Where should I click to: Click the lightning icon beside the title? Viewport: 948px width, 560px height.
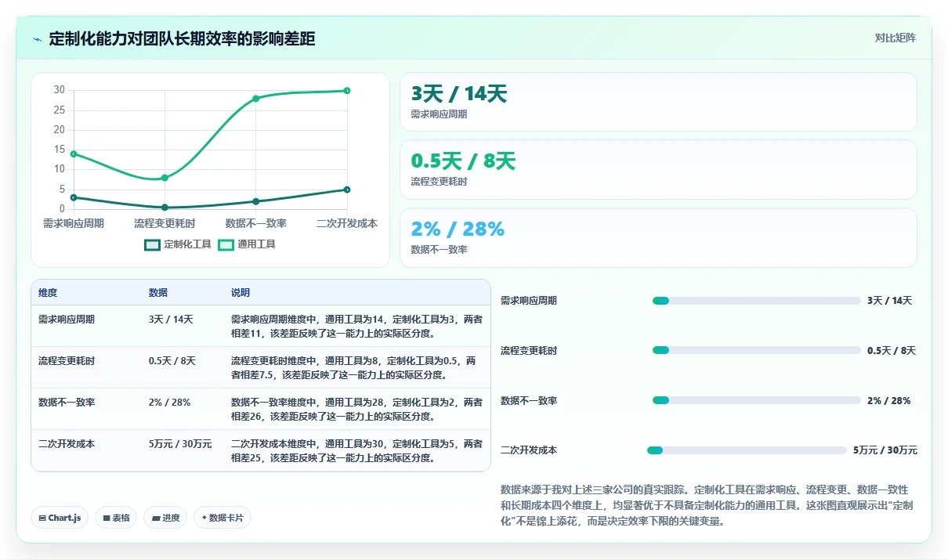(37, 39)
